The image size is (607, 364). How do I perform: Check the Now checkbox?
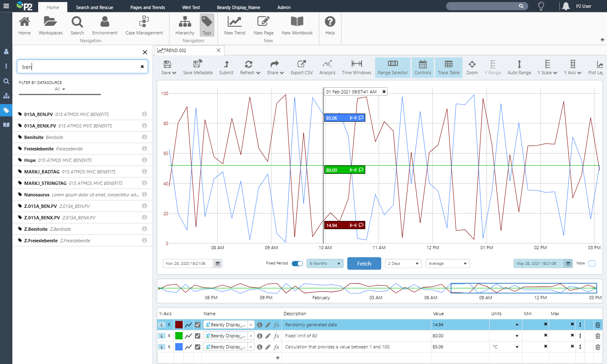click(592, 264)
